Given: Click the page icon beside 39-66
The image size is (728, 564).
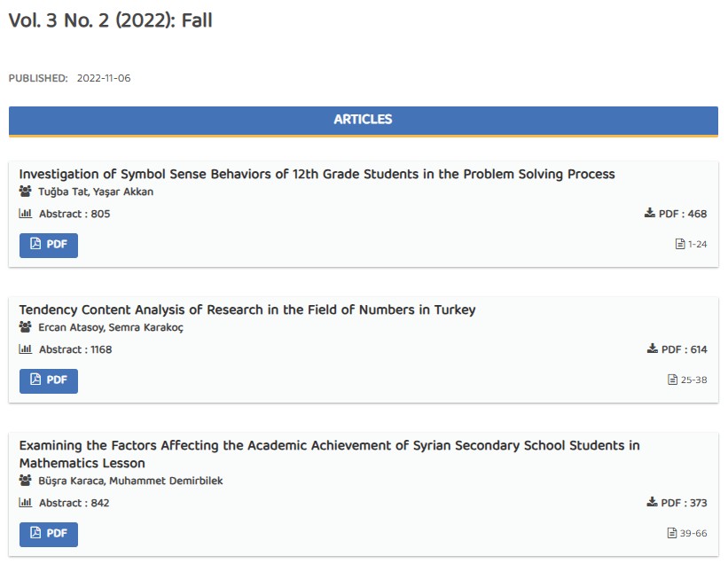Looking at the screenshot, I should (x=672, y=533).
